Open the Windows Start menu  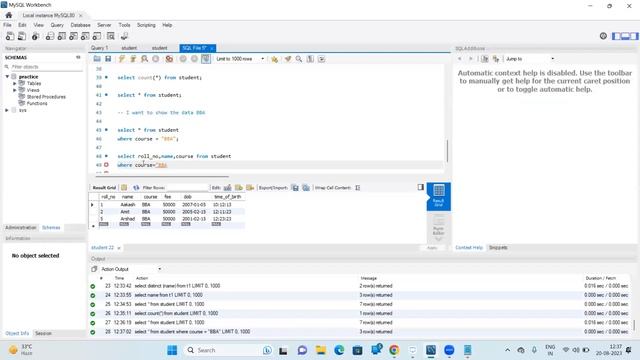(172, 350)
